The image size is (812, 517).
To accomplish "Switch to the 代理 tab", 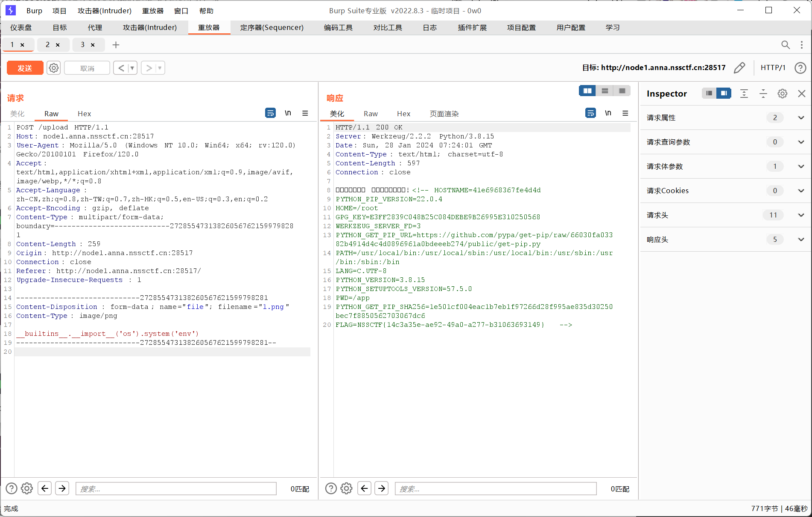I will coord(95,27).
